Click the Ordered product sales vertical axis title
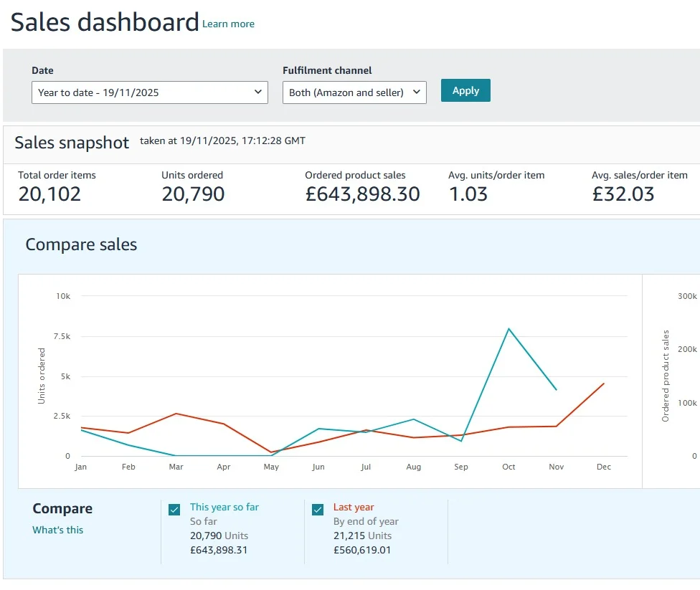Screen dimensions: 700x590 [666, 376]
